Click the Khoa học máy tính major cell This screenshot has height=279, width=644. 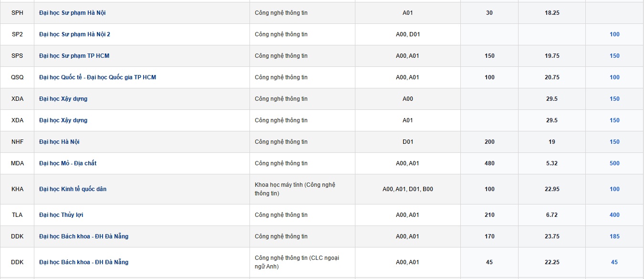pos(295,189)
